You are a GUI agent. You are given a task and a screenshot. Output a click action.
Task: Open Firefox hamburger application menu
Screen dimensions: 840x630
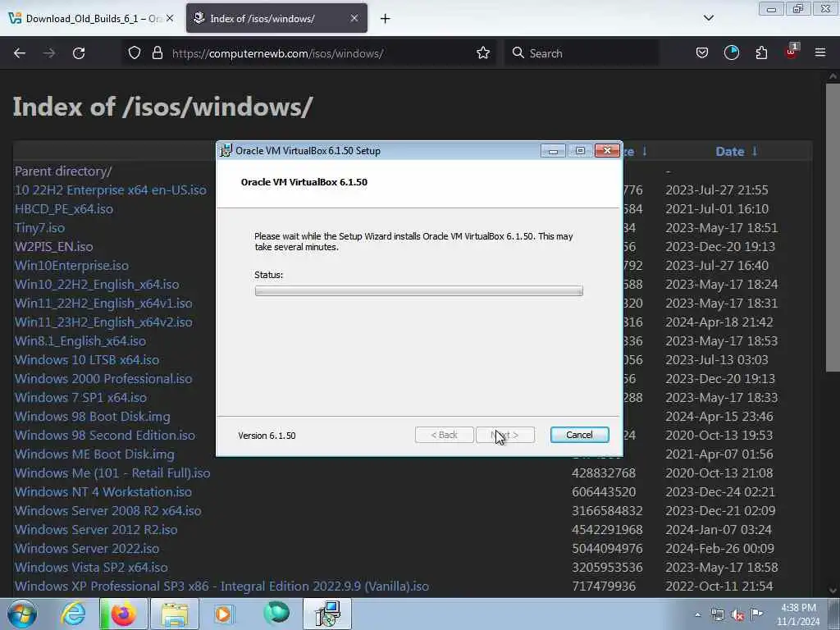[820, 53]
